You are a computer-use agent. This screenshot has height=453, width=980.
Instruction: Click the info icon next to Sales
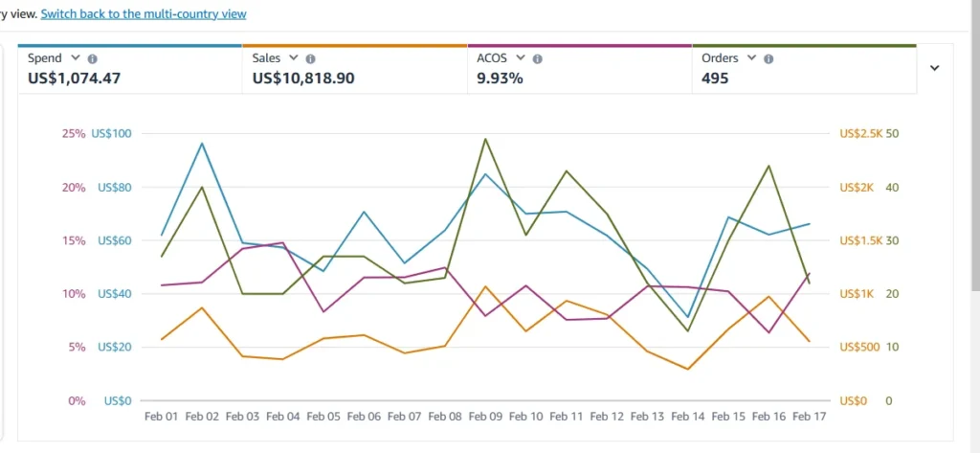(x=311, y=58)
